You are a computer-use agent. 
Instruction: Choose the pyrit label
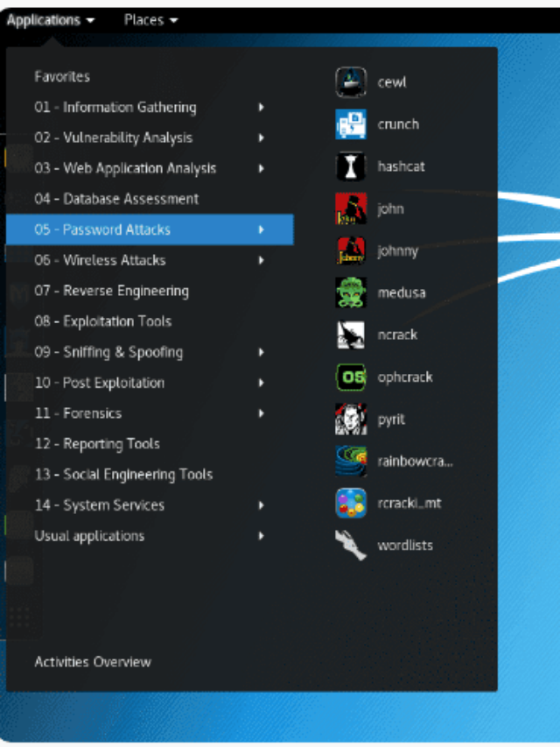[391, 419]
